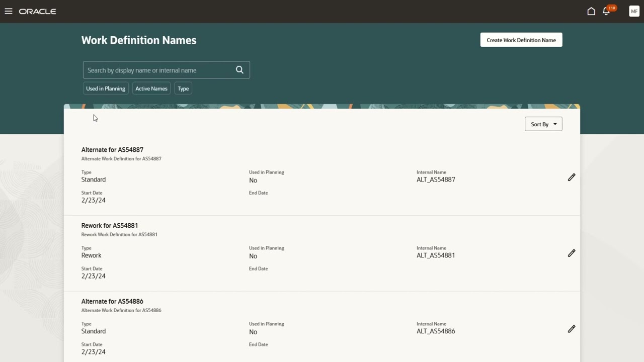This screenshot has width=644, height=362.
Task: Expand the Sort By dropdown
Action: point(543,124)
